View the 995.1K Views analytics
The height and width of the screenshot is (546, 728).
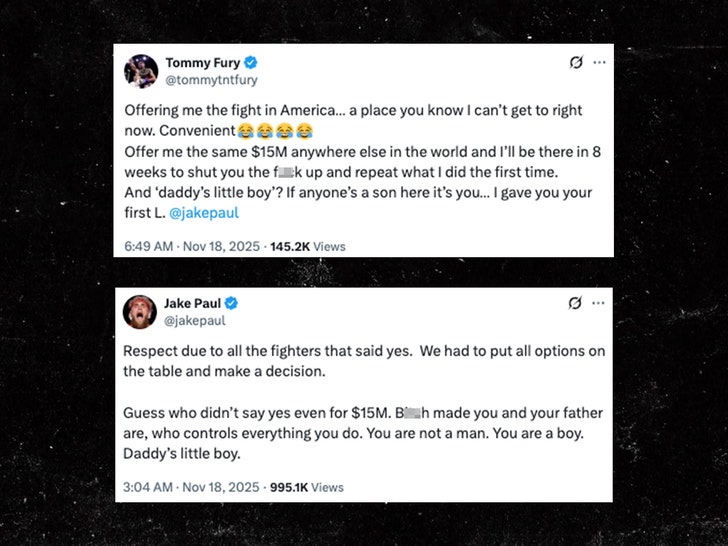pyautogui.click(x=307, y=487)
